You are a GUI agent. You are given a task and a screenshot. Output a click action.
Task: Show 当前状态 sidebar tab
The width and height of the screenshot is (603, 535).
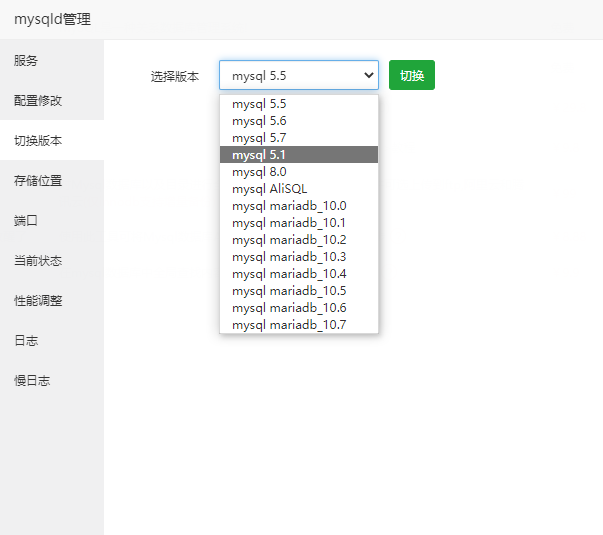[x=52, y=260]
